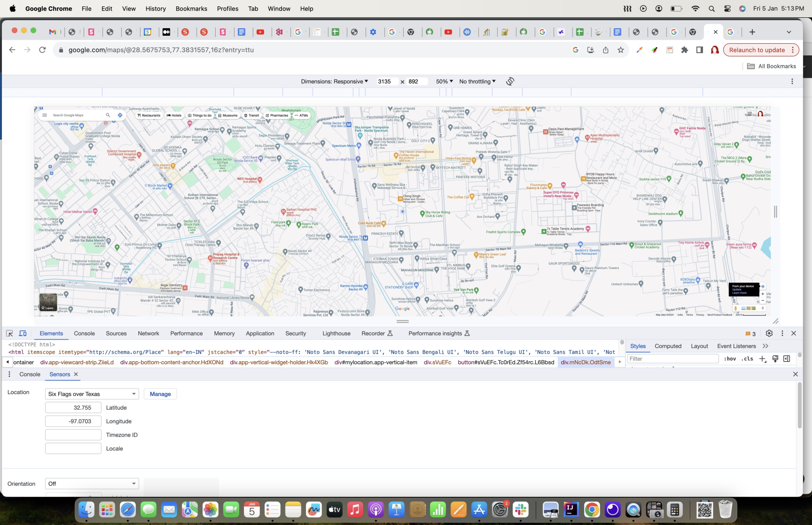
Task: Click breadcrumb left scroll arrow
Action: 7,362
